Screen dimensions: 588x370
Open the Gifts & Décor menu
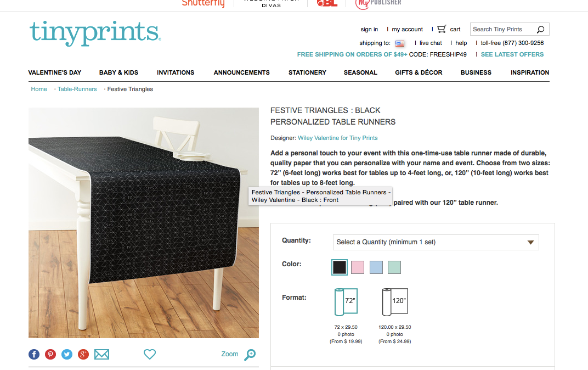pos(419,72)
